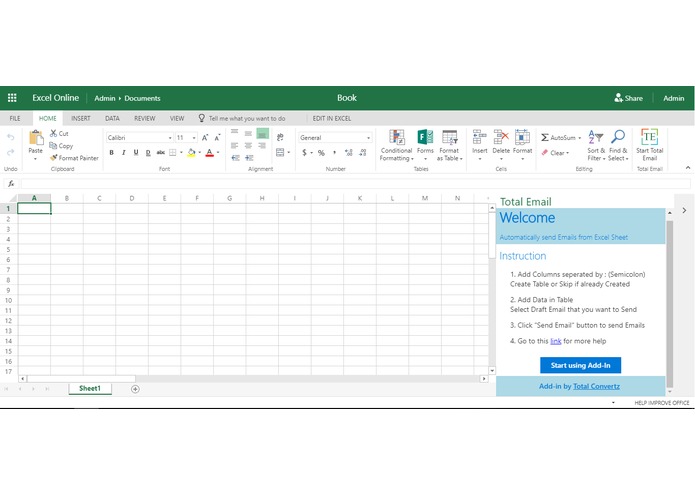Decrease the indent
The width and height of the screenshot is (695, 494).
(x=235, y=158)
